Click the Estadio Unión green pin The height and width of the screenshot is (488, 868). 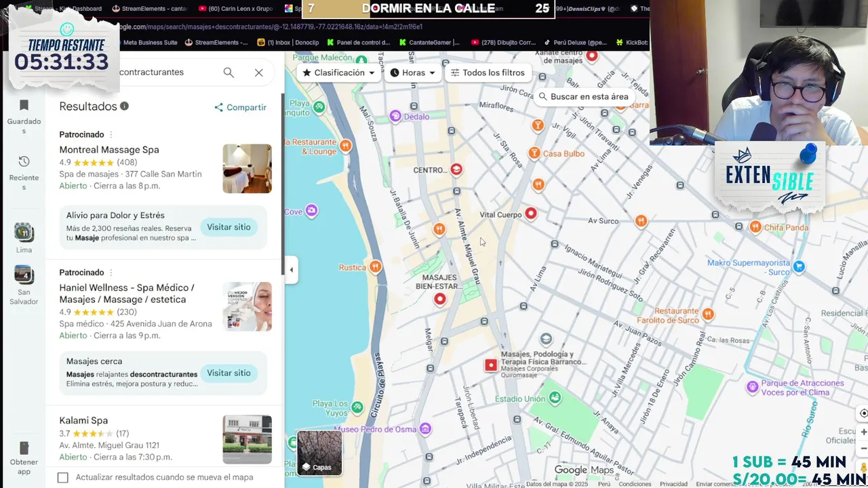click(555, 398)
